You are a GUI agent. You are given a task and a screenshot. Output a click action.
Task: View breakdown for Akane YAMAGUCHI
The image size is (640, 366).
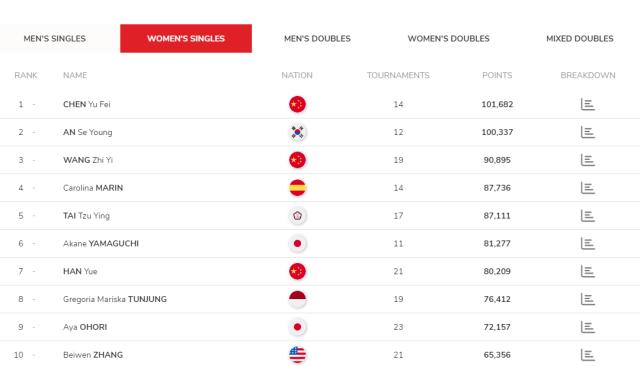pos(587,244)
